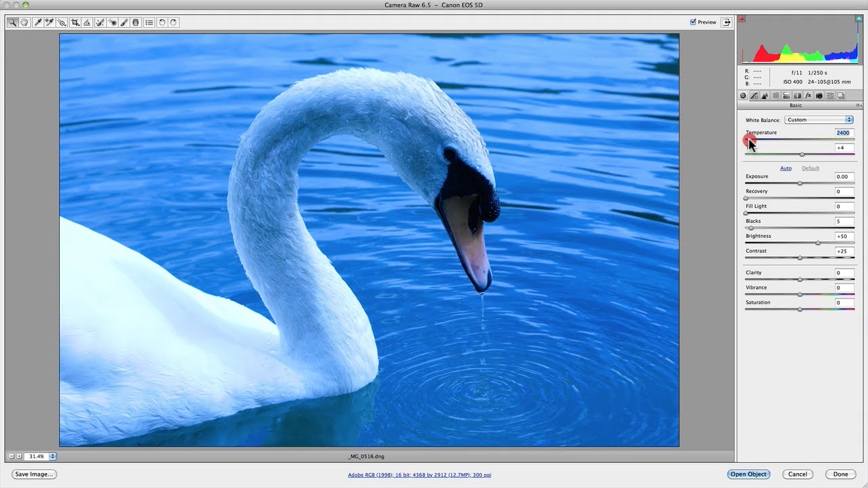Select the Graduated Filter tool
The height and width of the screenshot is (488, 868).
pyautogui.click(x=136, y=22)
